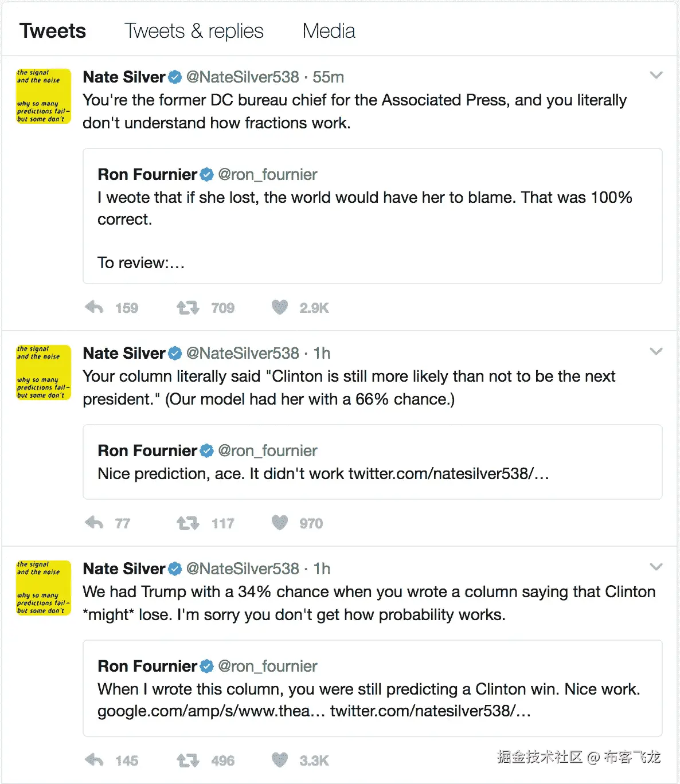Open the @NateSilver538 handle on the 55m tweet

point(243,77)
